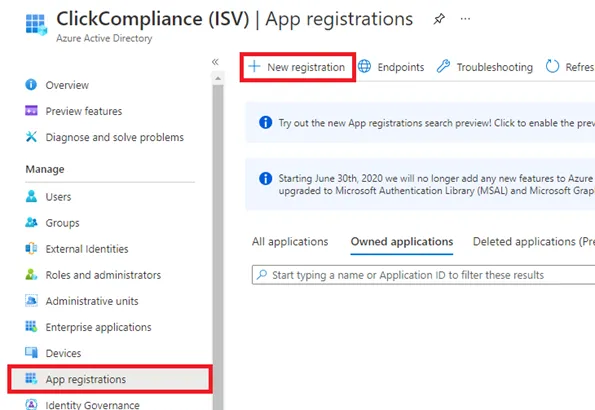This screenshot has width=595, height=410.
Task: Click the Overview info icon
Action: click(31, 84)
